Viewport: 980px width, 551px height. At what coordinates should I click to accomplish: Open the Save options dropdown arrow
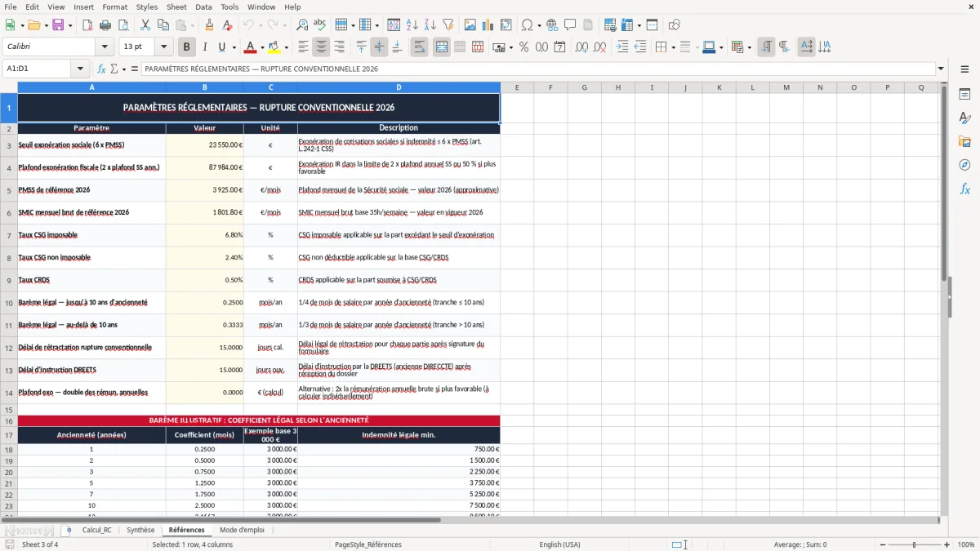[x=69, y=25]
